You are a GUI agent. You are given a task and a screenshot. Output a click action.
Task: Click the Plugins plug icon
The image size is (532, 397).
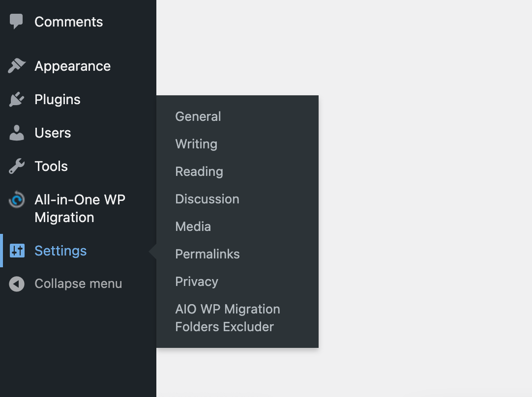(x=17, y=99)
